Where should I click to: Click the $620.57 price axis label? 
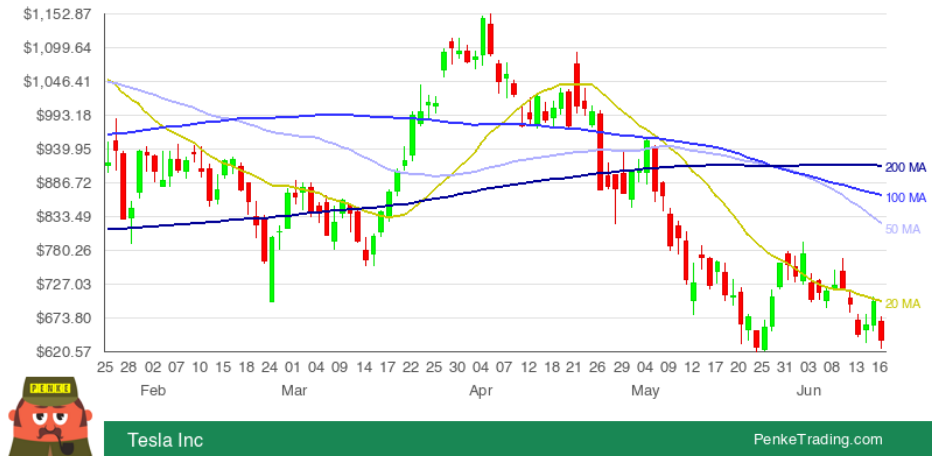pos(62,351)
